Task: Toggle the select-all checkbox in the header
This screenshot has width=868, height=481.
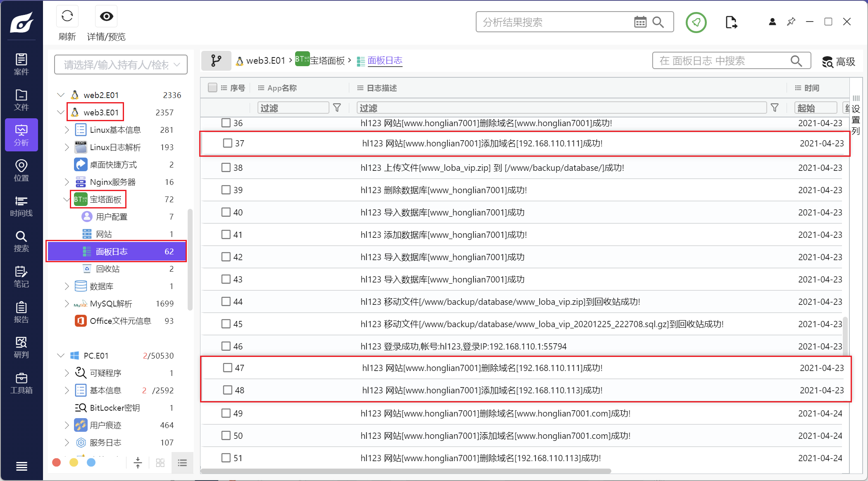Action: coord(212,88)
